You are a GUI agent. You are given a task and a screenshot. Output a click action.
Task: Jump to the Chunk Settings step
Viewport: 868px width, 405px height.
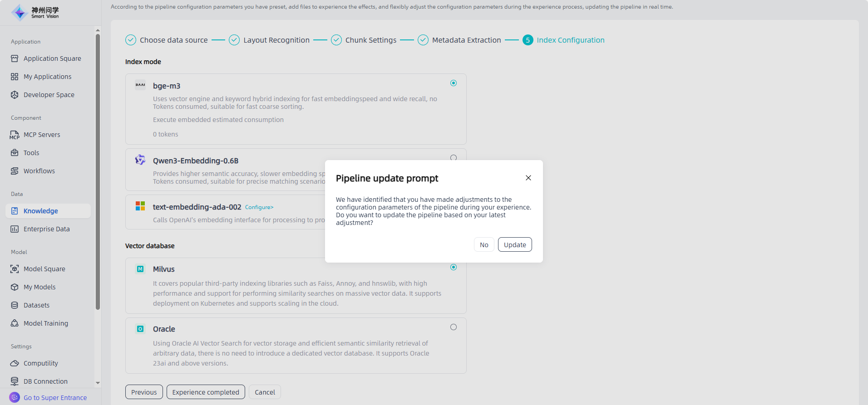pyautogui.click(x=370, y=40)
